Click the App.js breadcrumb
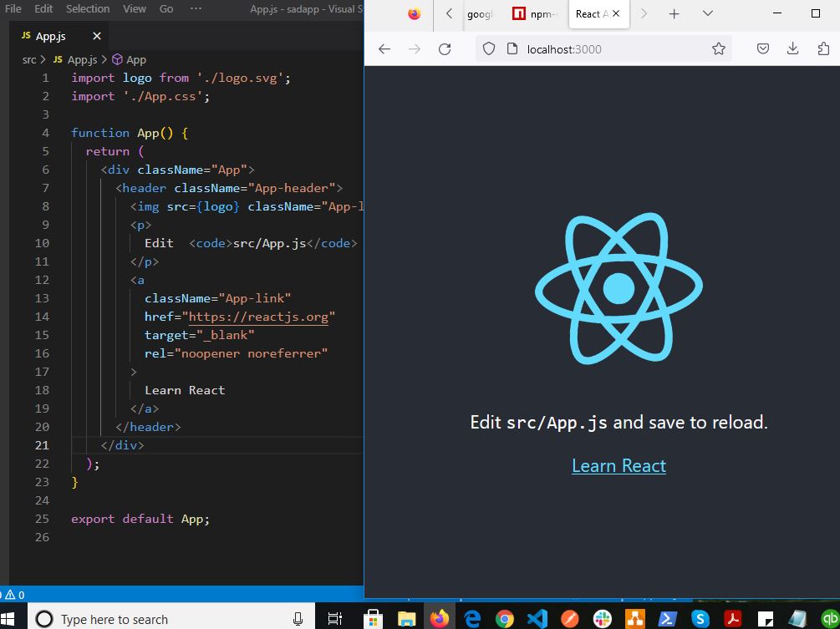Image resolution: width=840 pixels, height=629 pixels. (x=75, y=60)
